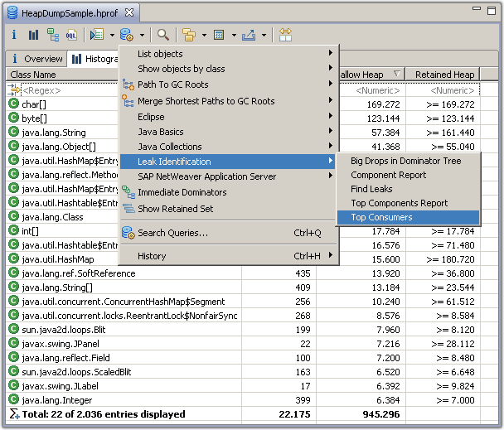504x430 pixels.
Task: Open dropdown arrow next to calculator icon
Action: [234, 35]
